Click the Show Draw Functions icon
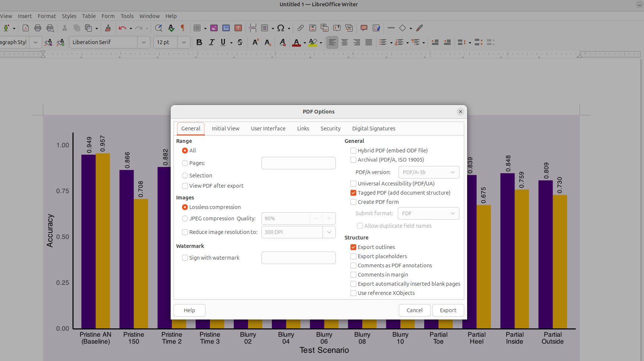Screen dimensions: 644x361 click(x=419, y=28)
